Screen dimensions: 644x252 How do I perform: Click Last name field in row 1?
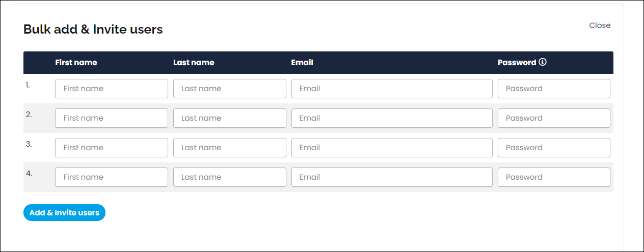click(x=229, y=89)
